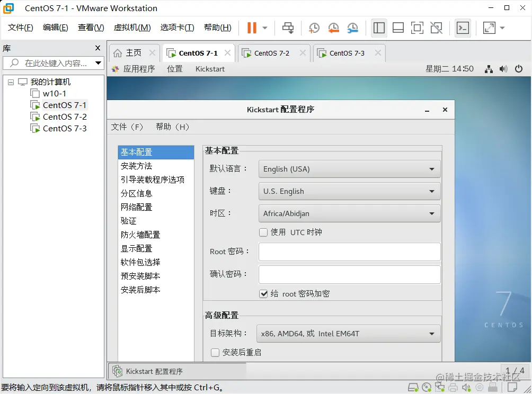Select CentOS 7-3 in the library tree
532x394 pixels.
65,129
